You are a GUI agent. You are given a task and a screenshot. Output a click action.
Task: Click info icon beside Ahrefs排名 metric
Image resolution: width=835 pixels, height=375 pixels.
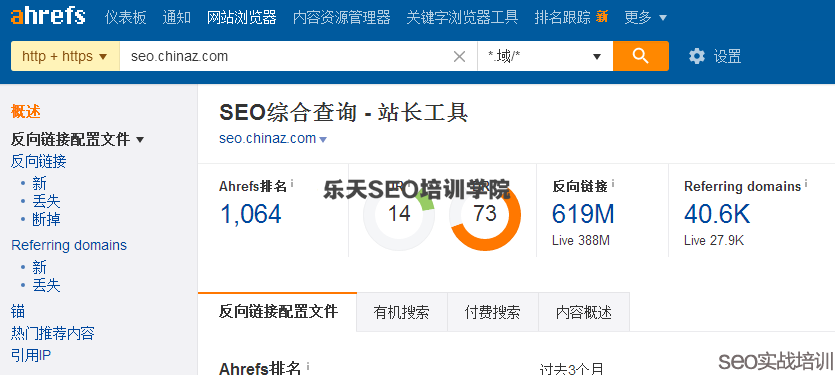click(x=292, y=184)
